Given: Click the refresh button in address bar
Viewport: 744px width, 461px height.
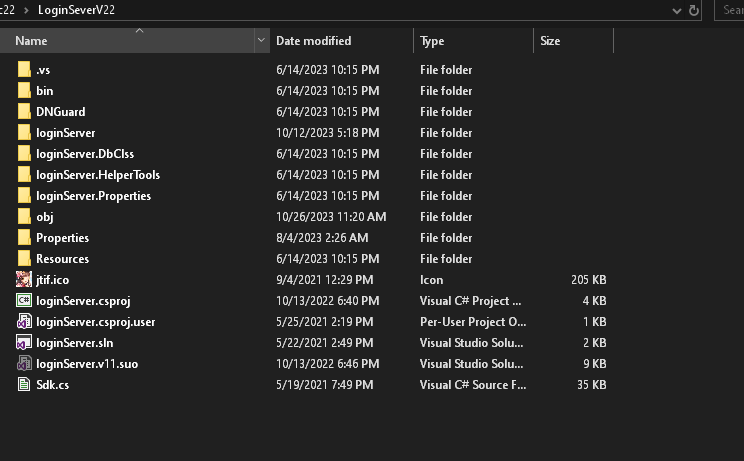Looking at the screenshot, I should click(693, 10).
